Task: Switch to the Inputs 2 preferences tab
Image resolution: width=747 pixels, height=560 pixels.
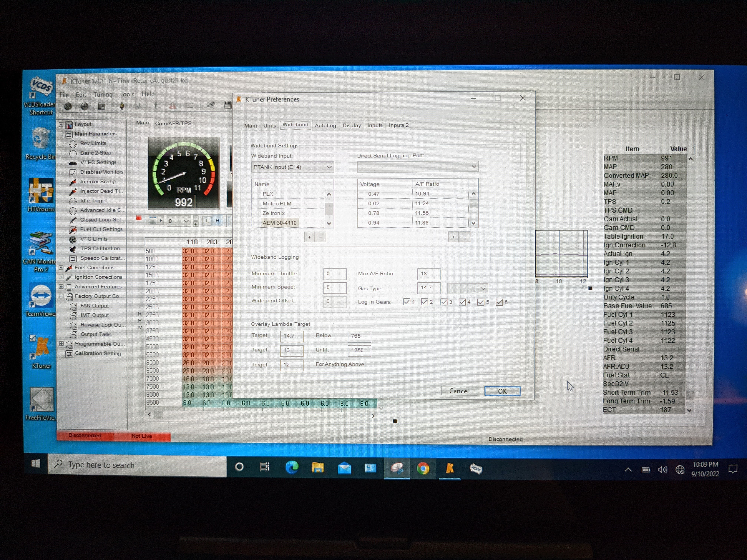Action: click(399, 125)
